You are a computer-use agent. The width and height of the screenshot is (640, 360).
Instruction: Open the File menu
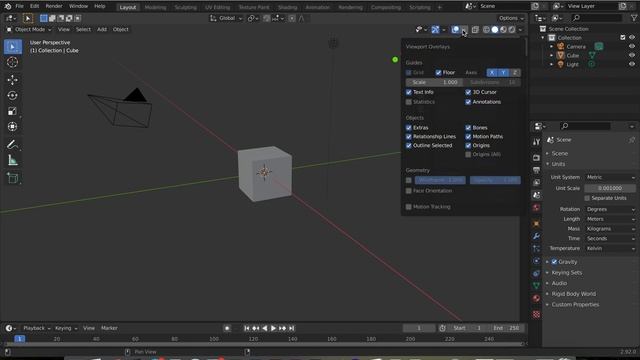(19, 7)
